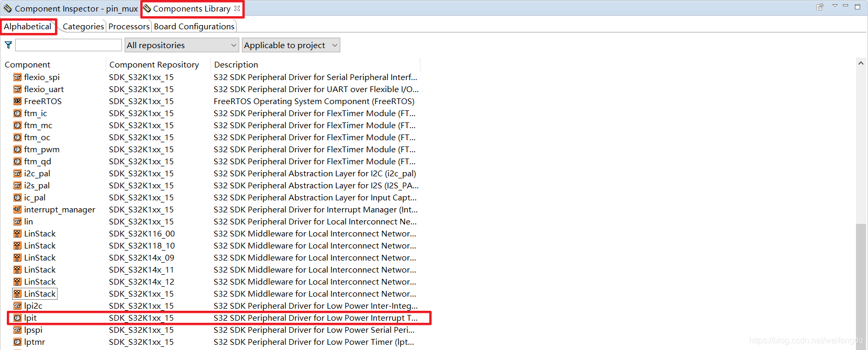Select the 'ftm_pwm' component name
868x350 pixels.
(42, 150)
